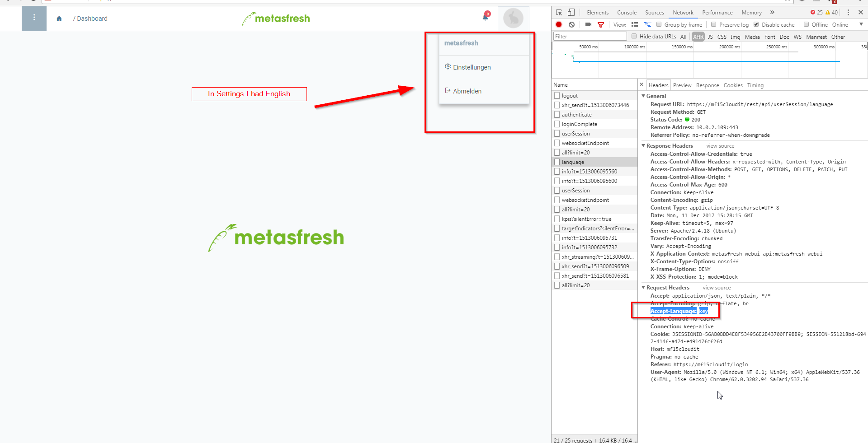Close the request details pane
The width and height of the screenshot is (868, 443).
point(642,84)
